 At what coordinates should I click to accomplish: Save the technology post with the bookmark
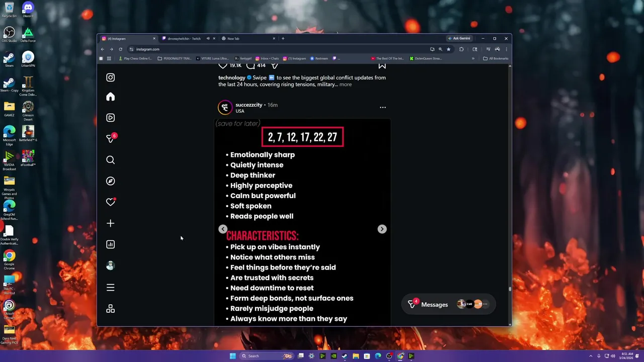382,65
